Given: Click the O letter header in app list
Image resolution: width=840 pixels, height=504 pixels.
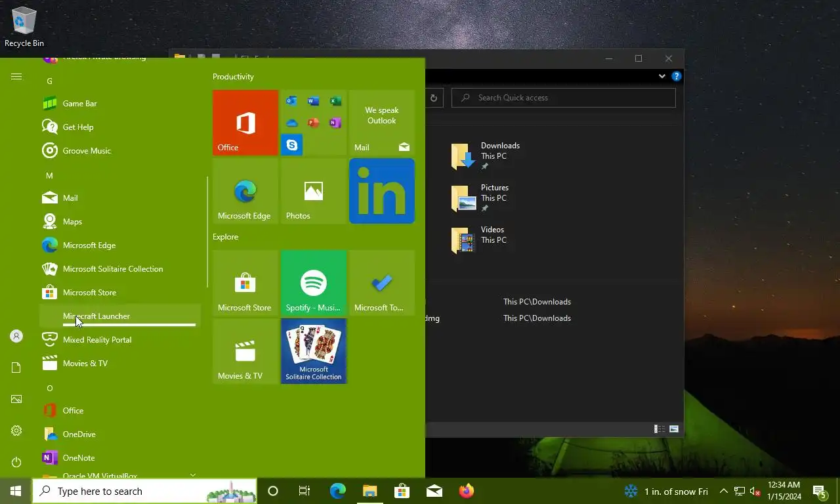Looking at the screenshot, I should coord(49,388).
